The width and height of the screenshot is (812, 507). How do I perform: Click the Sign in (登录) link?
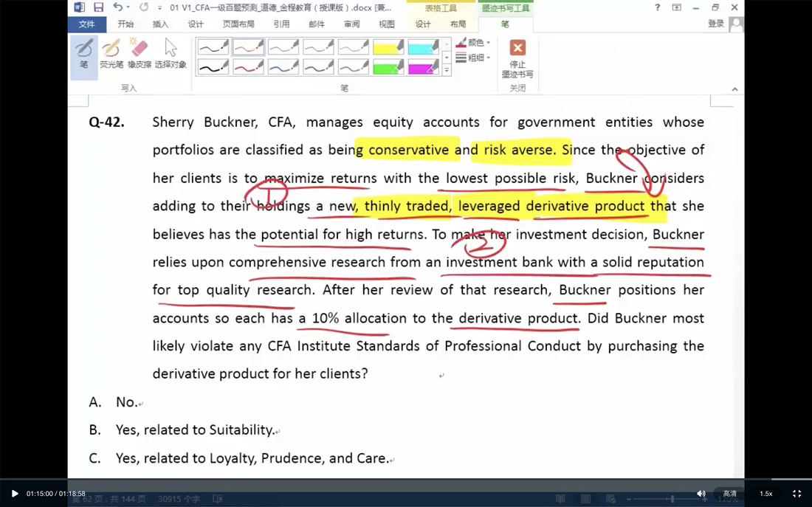[x=716, y=24]
